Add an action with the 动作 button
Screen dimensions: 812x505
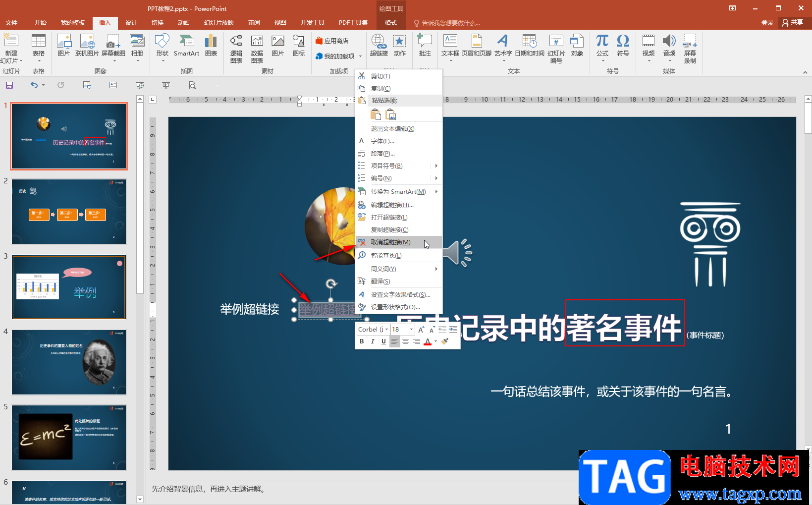[x=400, y=46]
